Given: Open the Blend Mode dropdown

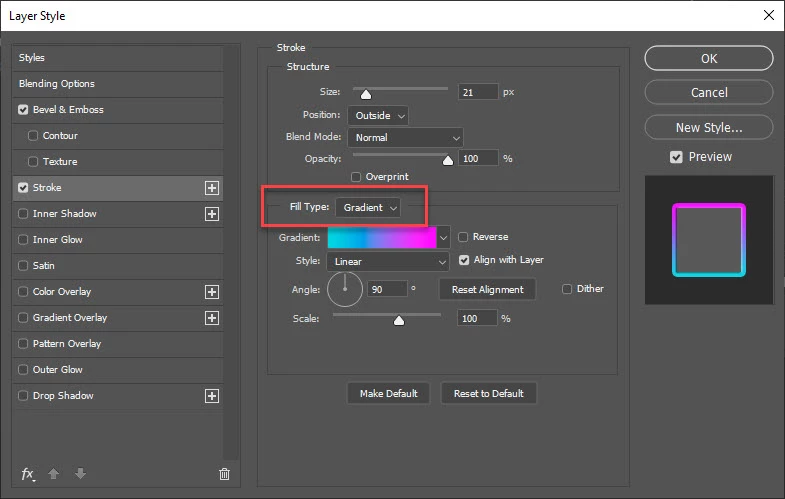Looking at the screenshot, I should (406, 138).
